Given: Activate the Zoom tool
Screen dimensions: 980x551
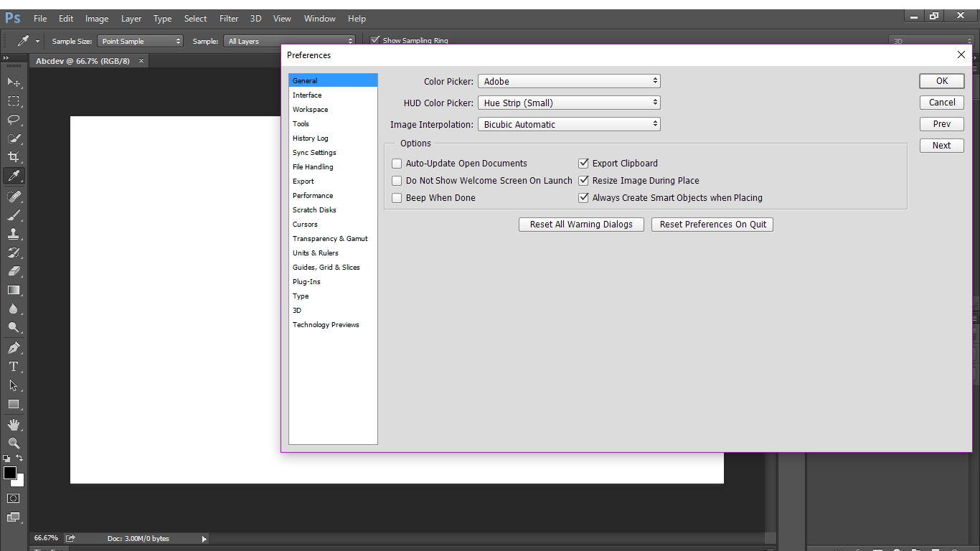Looking at the screenshot, I should (x=14, y=443).
